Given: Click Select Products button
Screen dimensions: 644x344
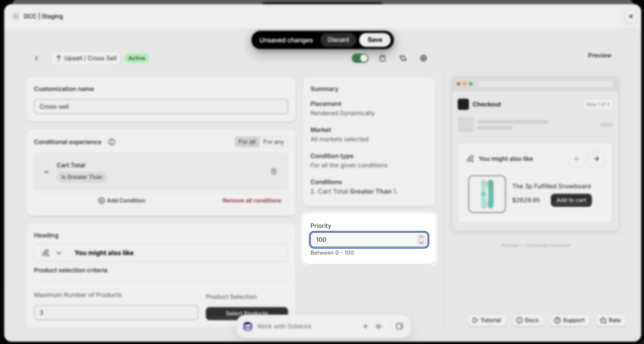Looking at the screenshot, I should [247, 313].
